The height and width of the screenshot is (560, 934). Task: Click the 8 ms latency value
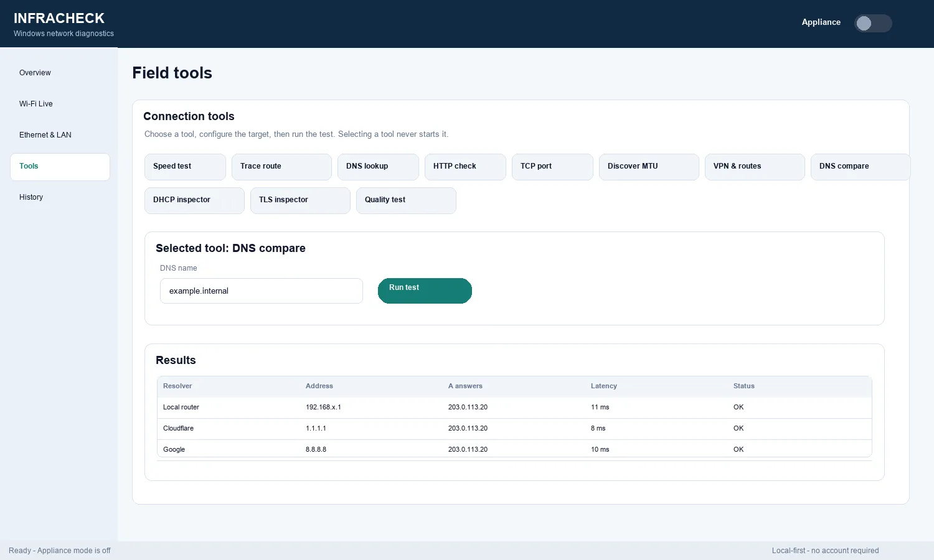pyautogui.click(x=598, y=428)
